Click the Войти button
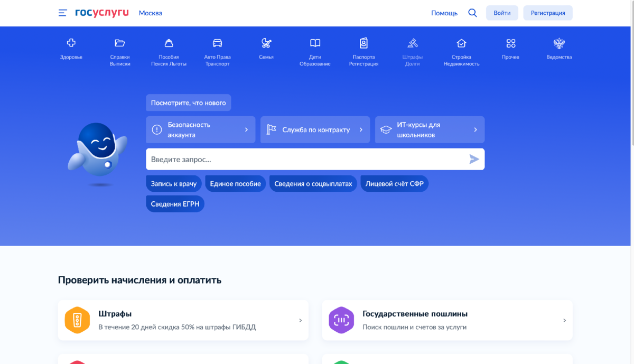This screenshot has height=364, width=634. coord(502,13)
